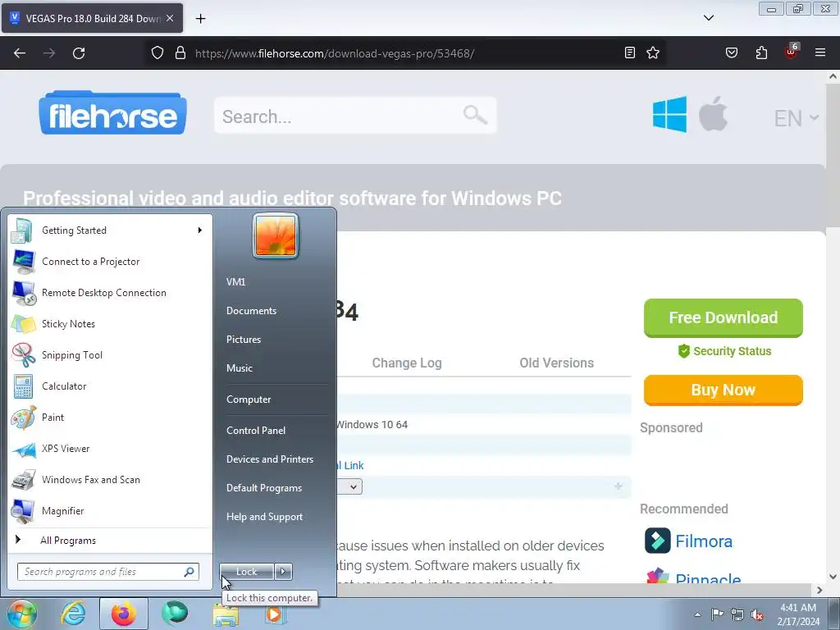
Task: Open Firefox application menu
Action: coord(820,52)
